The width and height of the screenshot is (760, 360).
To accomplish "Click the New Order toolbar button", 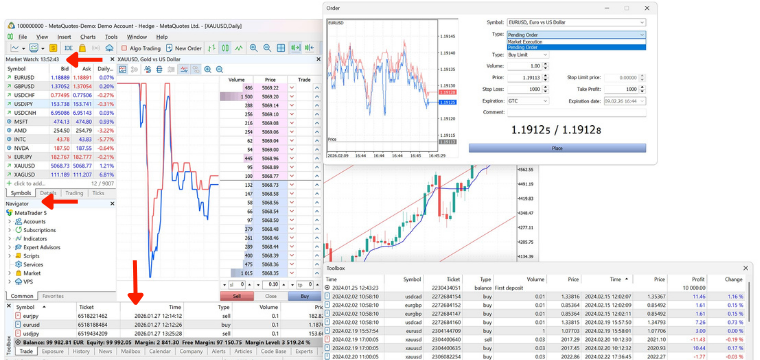I will coord(184,48).
